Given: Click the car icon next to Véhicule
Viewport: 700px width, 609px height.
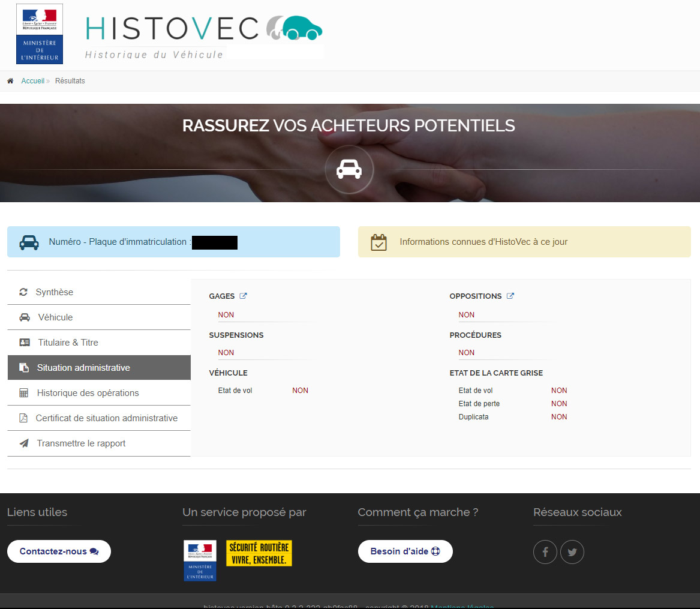Looking at the screenshot, I should pos(25,317).
